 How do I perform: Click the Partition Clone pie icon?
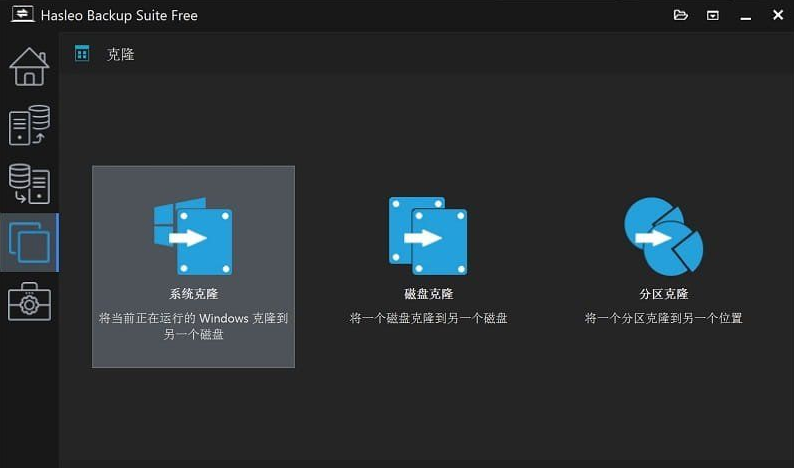[x=663, y=236]
